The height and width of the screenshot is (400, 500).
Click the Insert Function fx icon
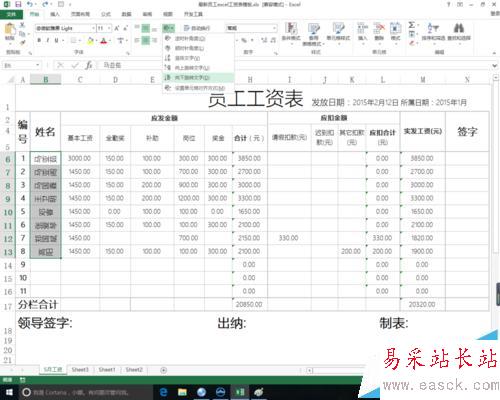click(89, 65)
